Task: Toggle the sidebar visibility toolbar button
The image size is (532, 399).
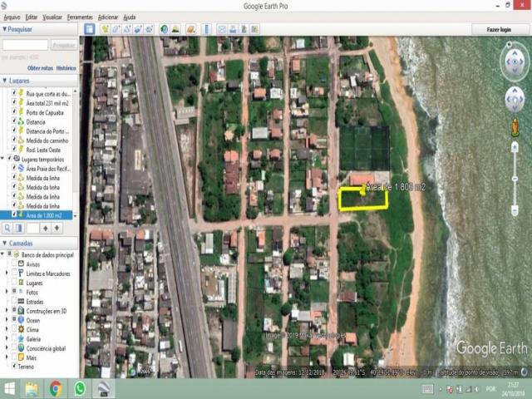Action: click(x=90, y=29)
